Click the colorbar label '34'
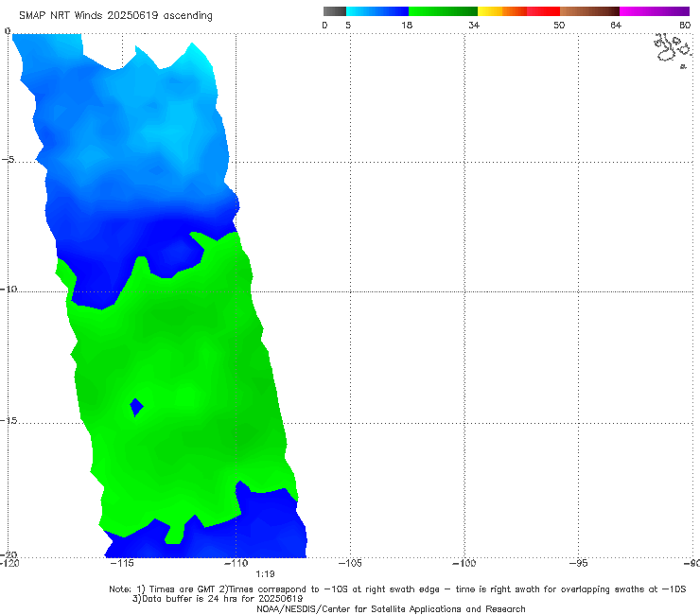 [474, 26]
